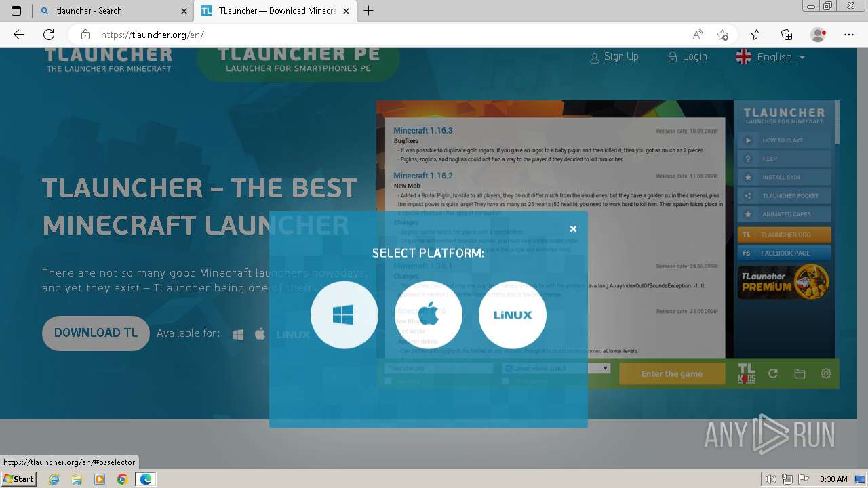Screen dimensions: 868x488
Task: Open media player from taskbar
Action: click(x=100, y=479)
